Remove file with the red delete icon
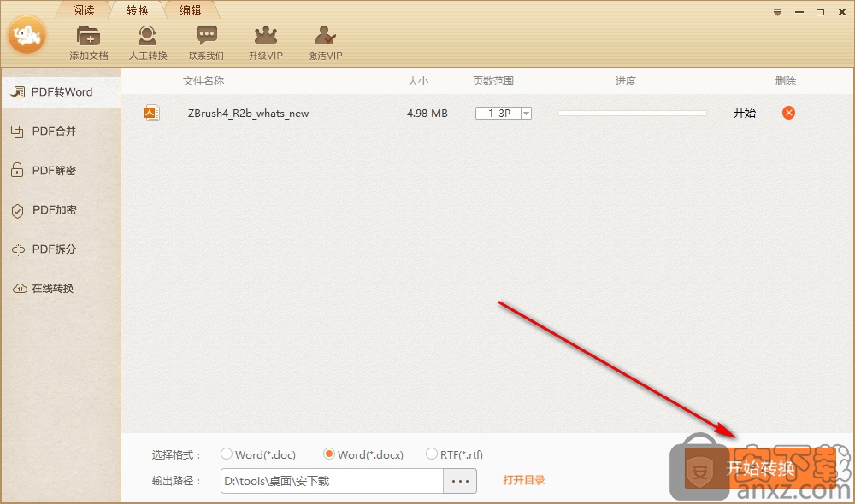This screenshot has height=504, width=855. pyautogui.click(x=788, y=113)
